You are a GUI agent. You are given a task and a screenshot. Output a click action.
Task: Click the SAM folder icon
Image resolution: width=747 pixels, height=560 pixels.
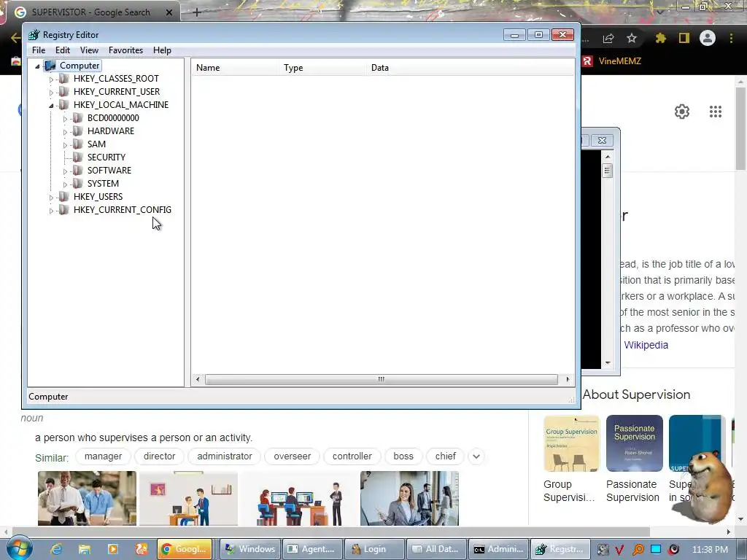77,144
